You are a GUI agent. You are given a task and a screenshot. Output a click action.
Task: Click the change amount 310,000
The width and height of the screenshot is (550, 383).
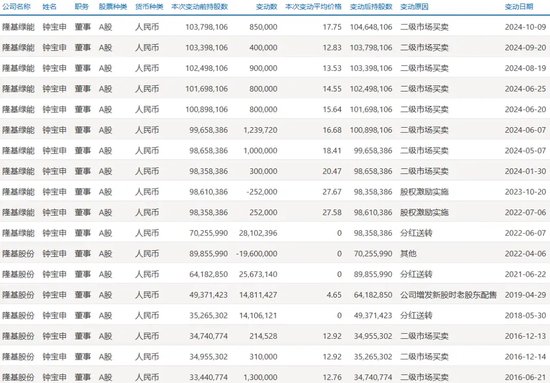pyautogui.click(x=263, y=357)
